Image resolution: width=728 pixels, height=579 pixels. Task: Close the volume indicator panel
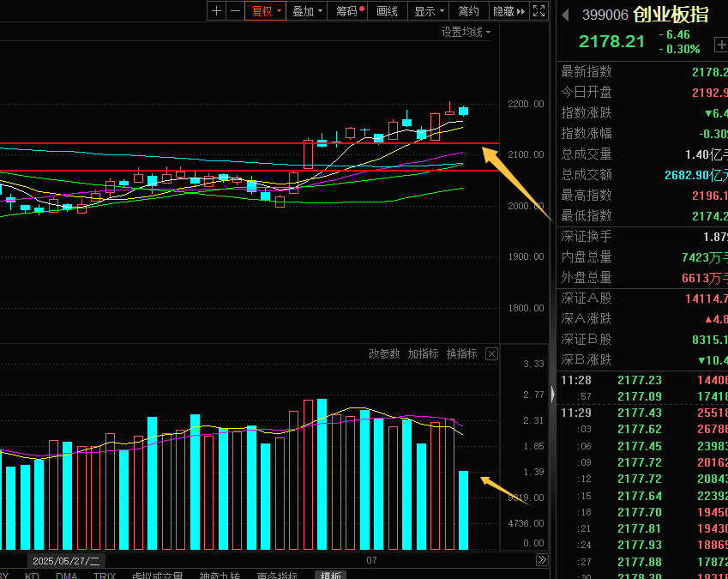[x=491, y=353]
